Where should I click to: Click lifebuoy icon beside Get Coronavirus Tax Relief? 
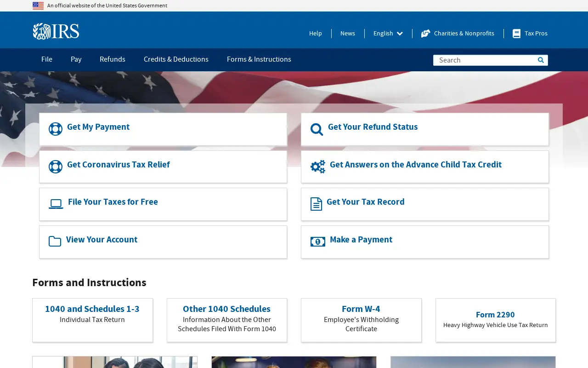tap(56, 167)
